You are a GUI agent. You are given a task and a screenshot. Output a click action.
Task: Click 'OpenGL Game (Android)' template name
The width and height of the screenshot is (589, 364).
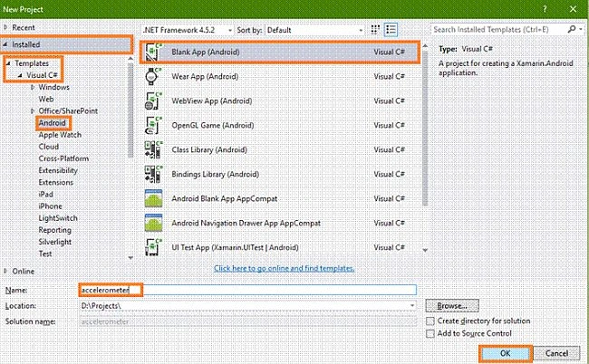coord(213,125)
